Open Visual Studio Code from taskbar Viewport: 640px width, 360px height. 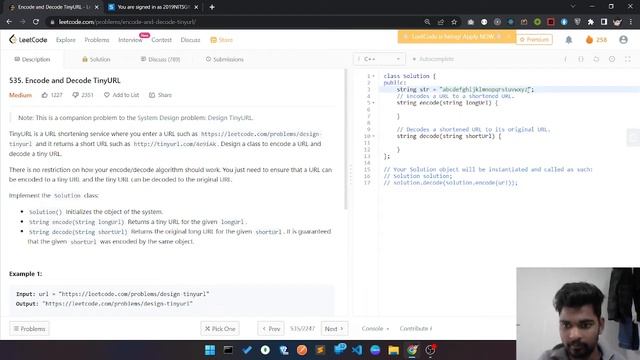click(x=357, y=350)
